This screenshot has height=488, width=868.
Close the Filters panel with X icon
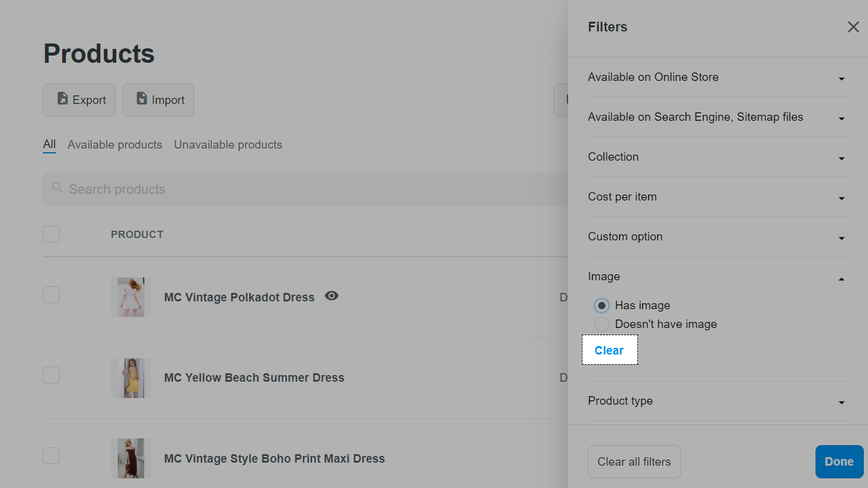pyautogui.click(x=853, y=27)
